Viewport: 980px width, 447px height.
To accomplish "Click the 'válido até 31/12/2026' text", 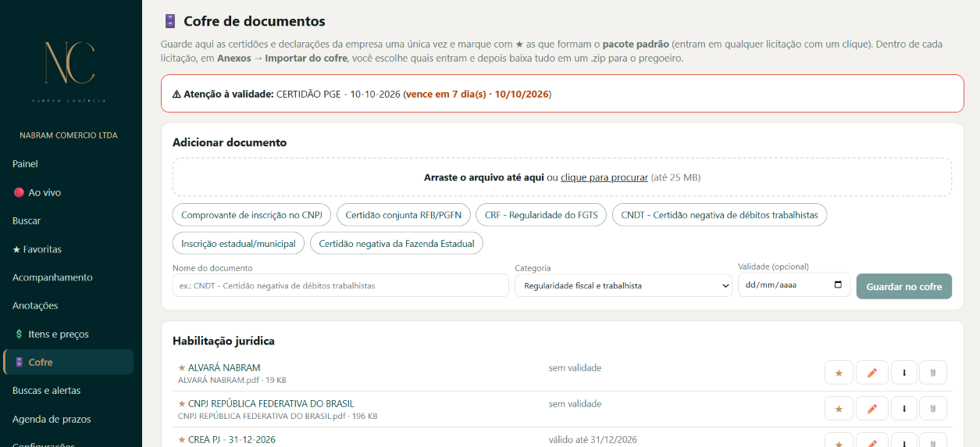I will (593, 440).
